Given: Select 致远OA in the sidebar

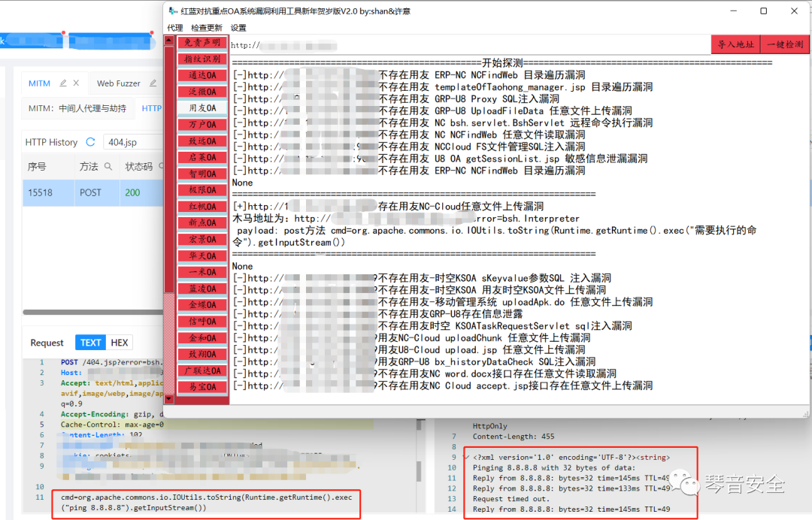Looking at the screenshot, I should click(x=202, y=141).
